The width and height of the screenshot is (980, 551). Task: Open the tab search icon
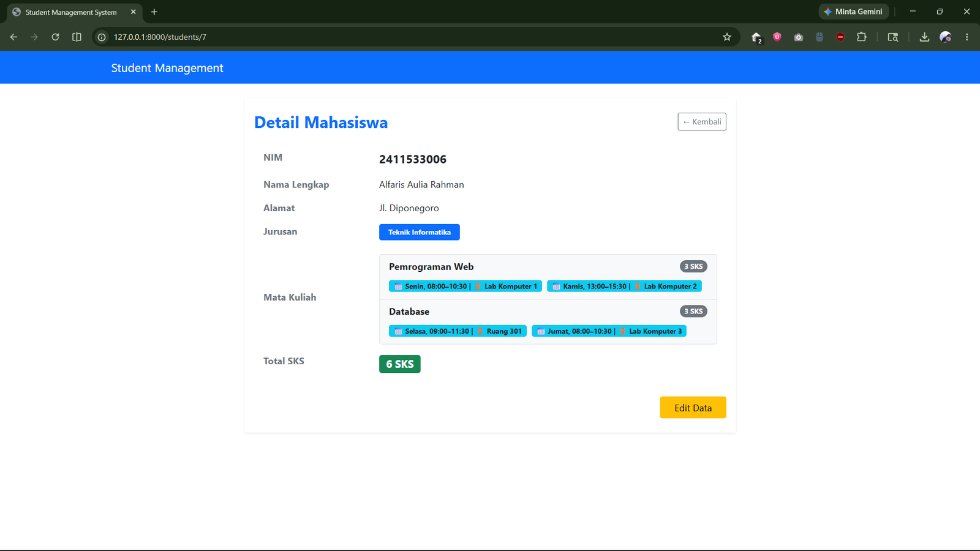(893, 37)
